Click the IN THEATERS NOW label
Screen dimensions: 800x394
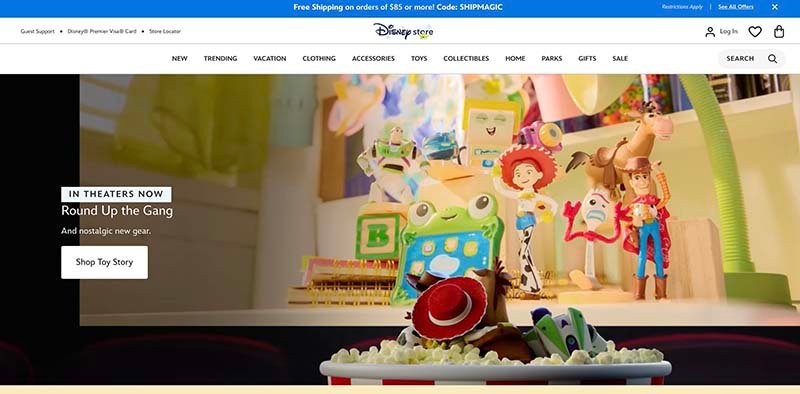[116, 194]
